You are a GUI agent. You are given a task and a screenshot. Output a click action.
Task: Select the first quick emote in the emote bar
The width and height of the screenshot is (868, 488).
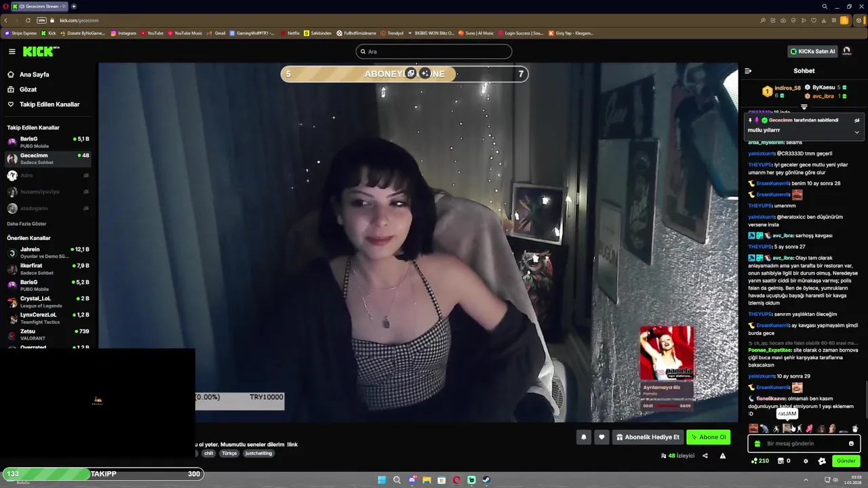tap(753, 428)
